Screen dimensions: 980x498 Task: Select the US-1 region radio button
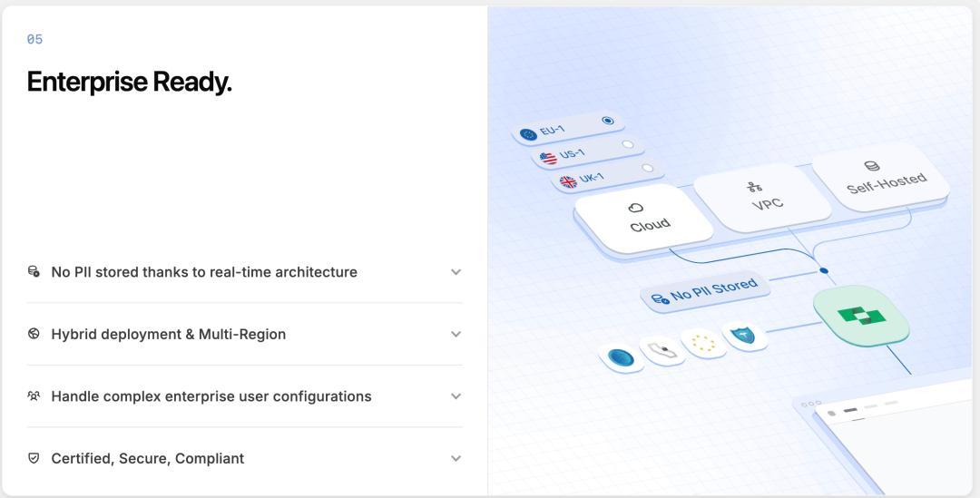point(628,144)
